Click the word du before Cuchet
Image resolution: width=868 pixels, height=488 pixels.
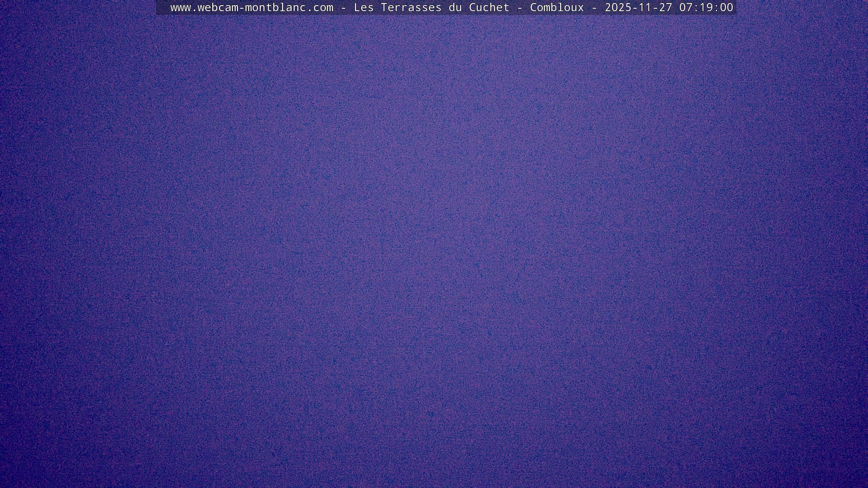455,7
